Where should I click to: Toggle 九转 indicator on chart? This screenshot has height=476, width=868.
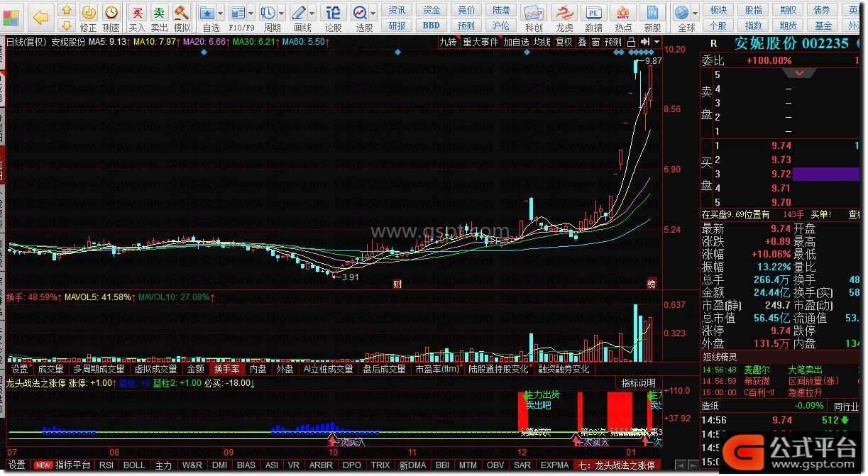coord(448,42)
